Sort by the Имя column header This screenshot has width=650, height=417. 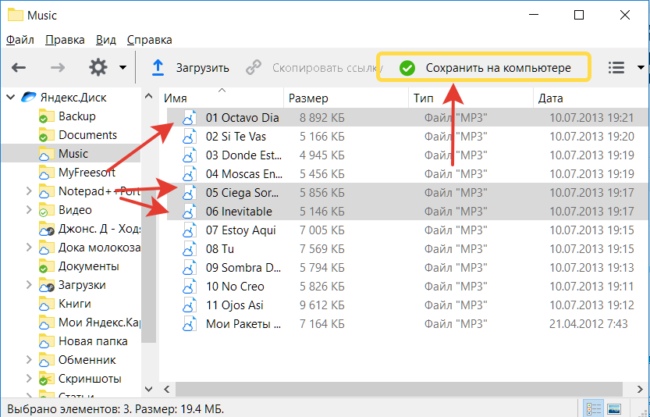coord(221,98)
